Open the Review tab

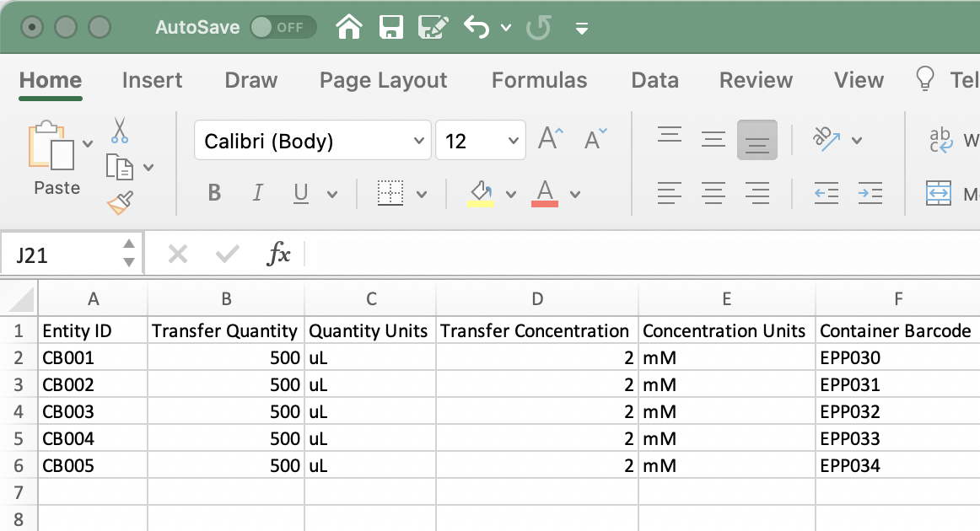tap(756, 80)
